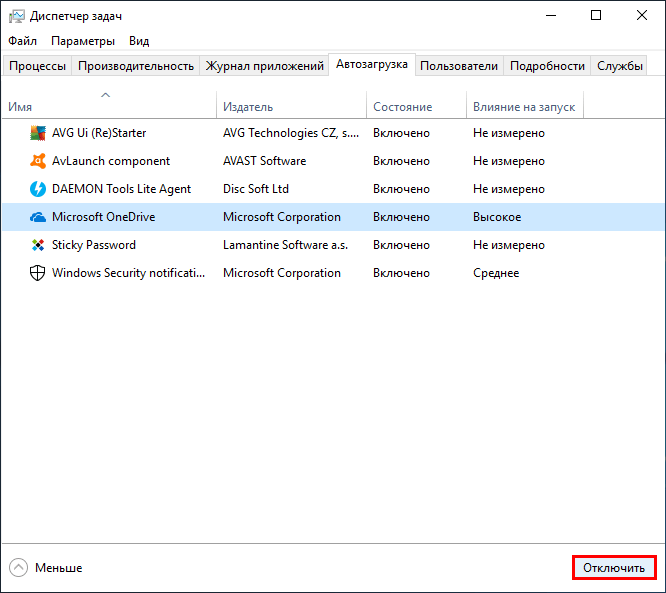
Task: Switch to the Процессы tab
Action: (37, 66)
